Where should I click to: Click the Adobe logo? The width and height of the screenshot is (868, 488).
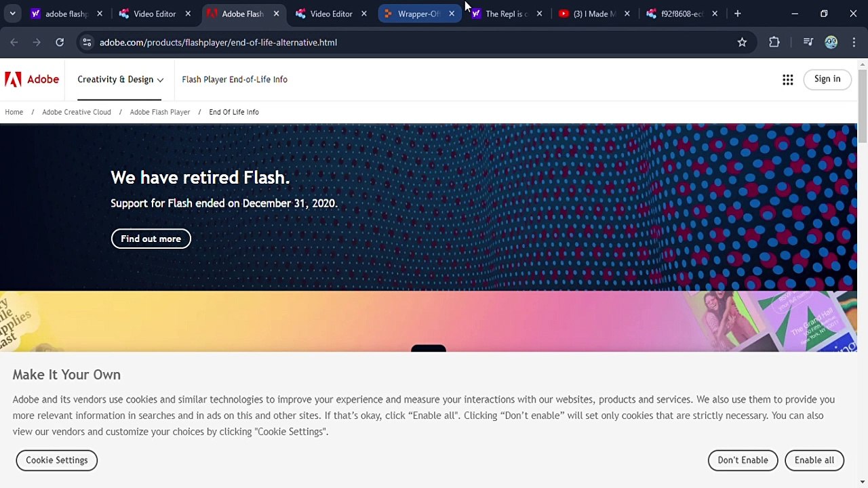[x=32, y=79]
